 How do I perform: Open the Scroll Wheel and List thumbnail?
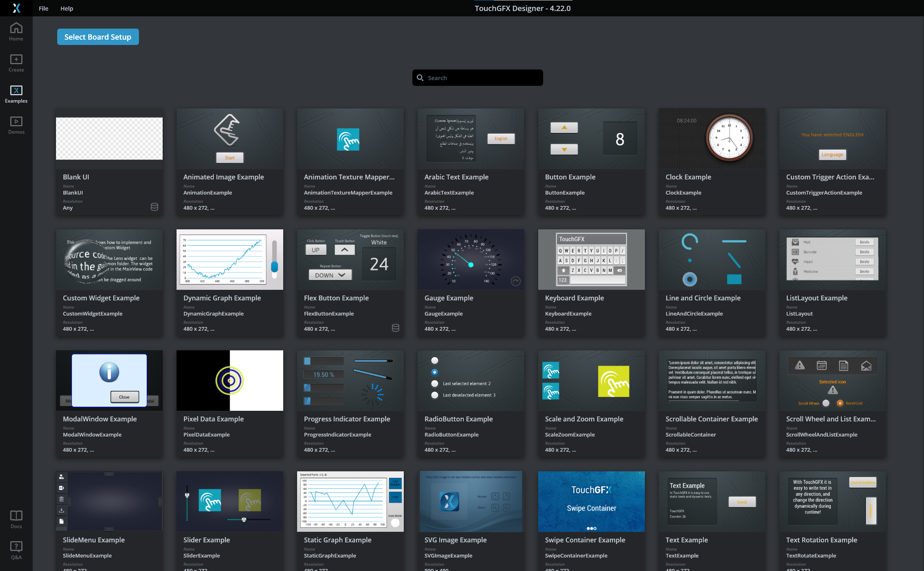[832, 381]
